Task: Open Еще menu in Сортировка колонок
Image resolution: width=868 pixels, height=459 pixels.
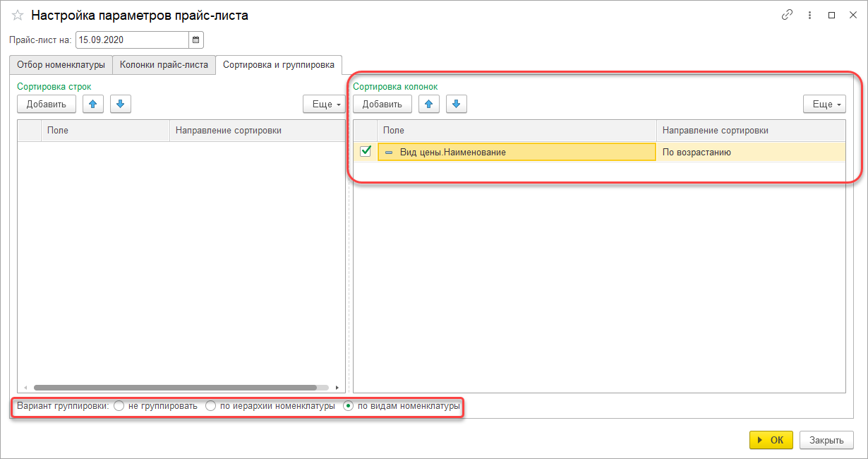Action: pyautogui.click(x=824, y=104)
